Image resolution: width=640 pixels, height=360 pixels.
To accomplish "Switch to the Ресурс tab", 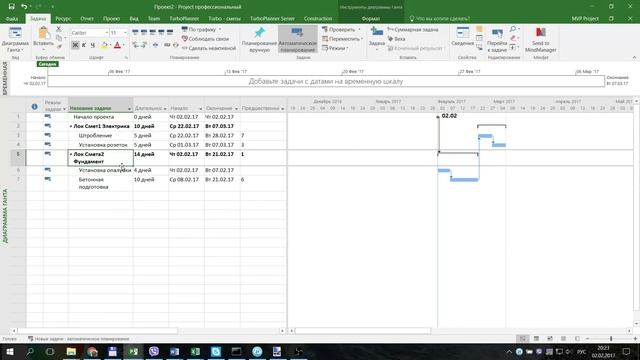I will click(x=63, y=18).
